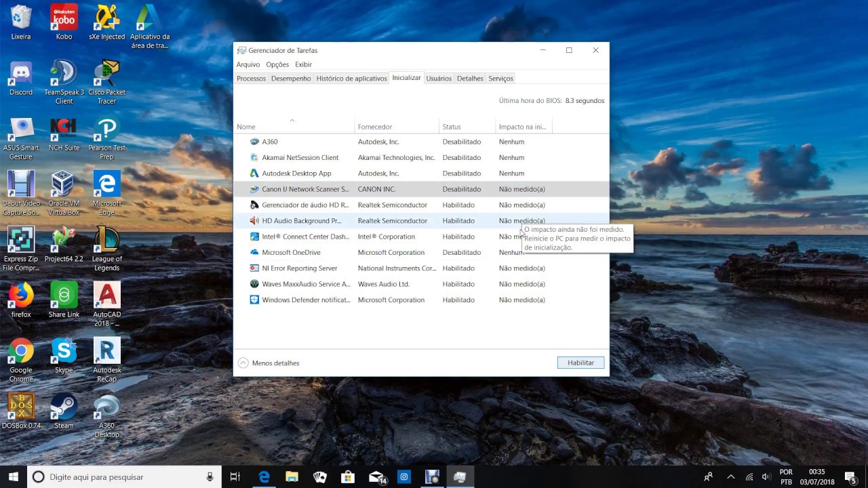Click the Microsoft Store taskbar icon
868x488 pixels.
(x=348, y=476)
